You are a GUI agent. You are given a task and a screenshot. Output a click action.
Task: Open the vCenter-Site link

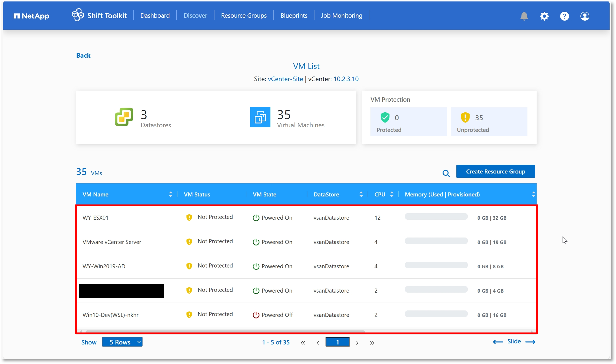coord(285,79)
